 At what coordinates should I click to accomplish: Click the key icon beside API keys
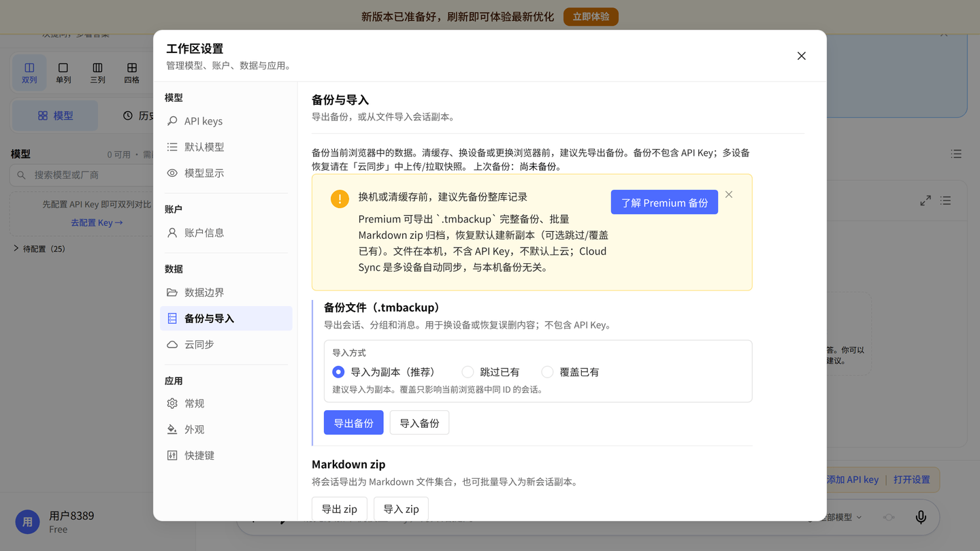(172, 121)
